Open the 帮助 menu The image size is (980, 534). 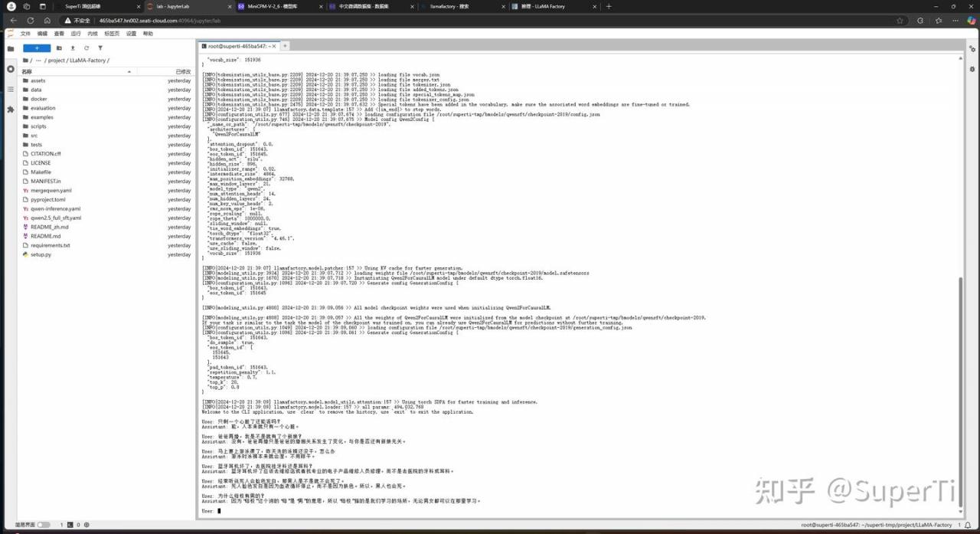coord(148,34)
